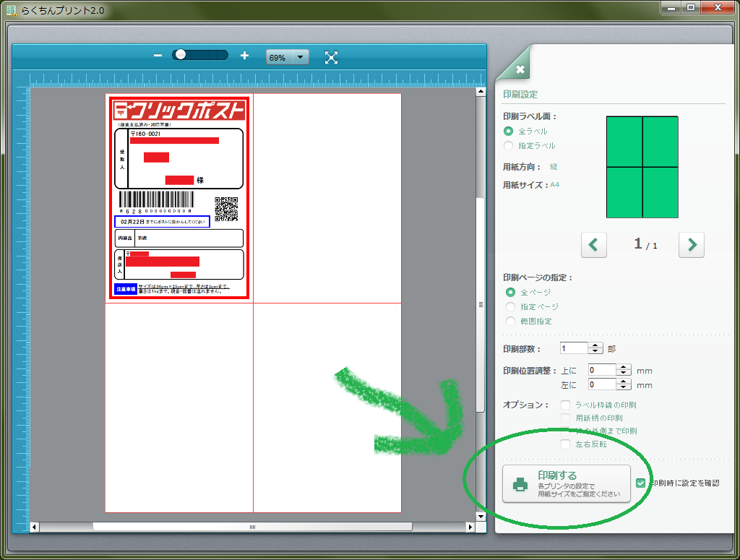This screenshot has height=560, width=740.
Task: Click the 左に offset input field
Action: coord(602,384)
